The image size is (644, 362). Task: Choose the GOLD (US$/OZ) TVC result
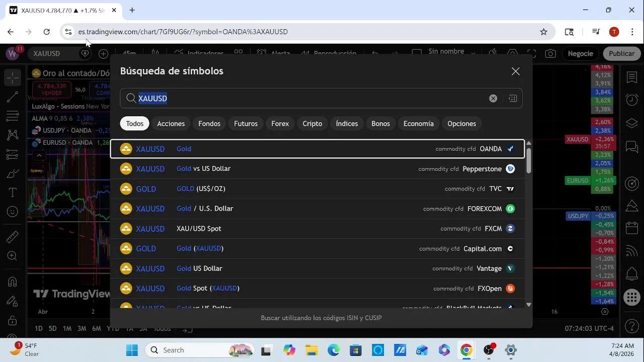coord(317,189)
